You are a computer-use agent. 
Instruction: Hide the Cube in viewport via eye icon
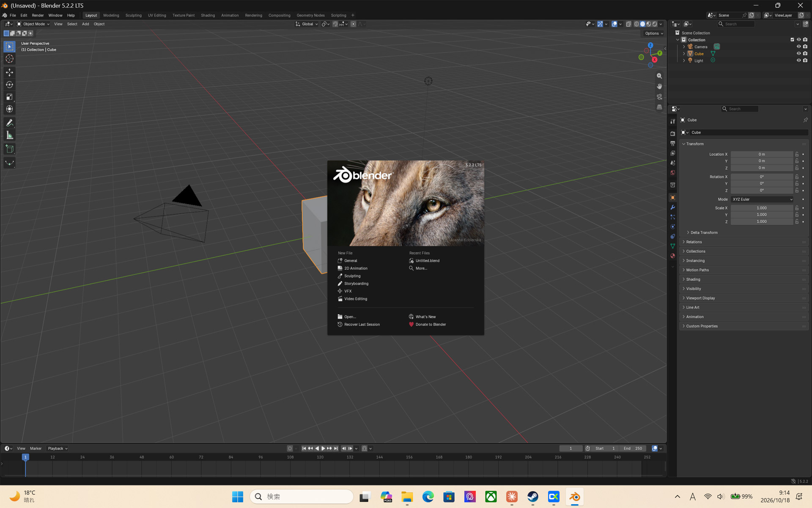click(x=798, y=53)
